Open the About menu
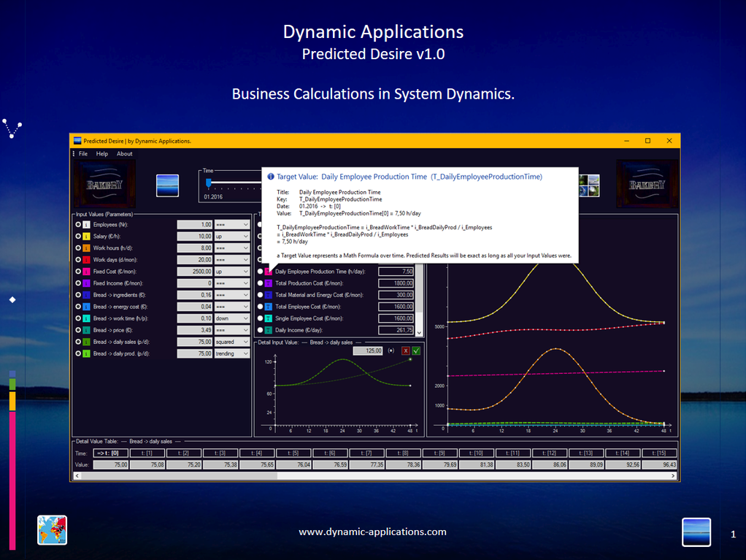Image resolution: width=746 pixels, height=560 pixels. [x=125, y=154]
